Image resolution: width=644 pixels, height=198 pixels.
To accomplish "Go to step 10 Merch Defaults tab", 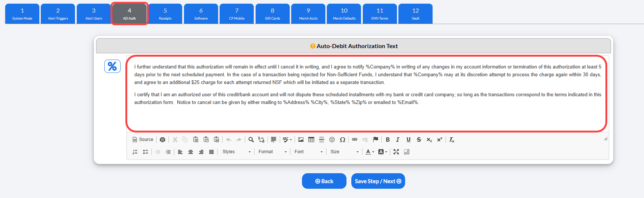I will point(344,14).
